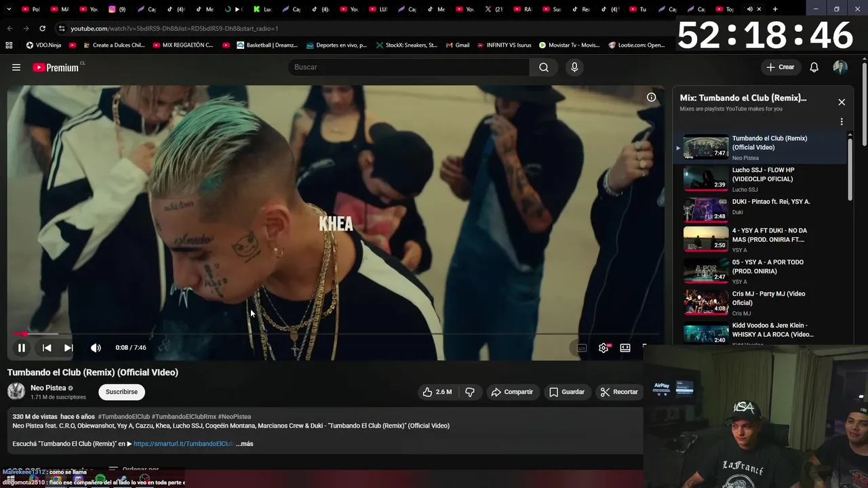The image size is (868, 488).
Task: Open the Basketball | Dreamz bookmark
Action: pyautogui.click(x=267, y=45)
